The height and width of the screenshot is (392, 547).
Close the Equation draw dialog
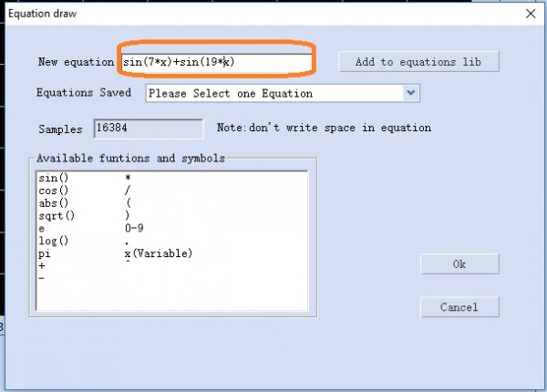(530, 13)
